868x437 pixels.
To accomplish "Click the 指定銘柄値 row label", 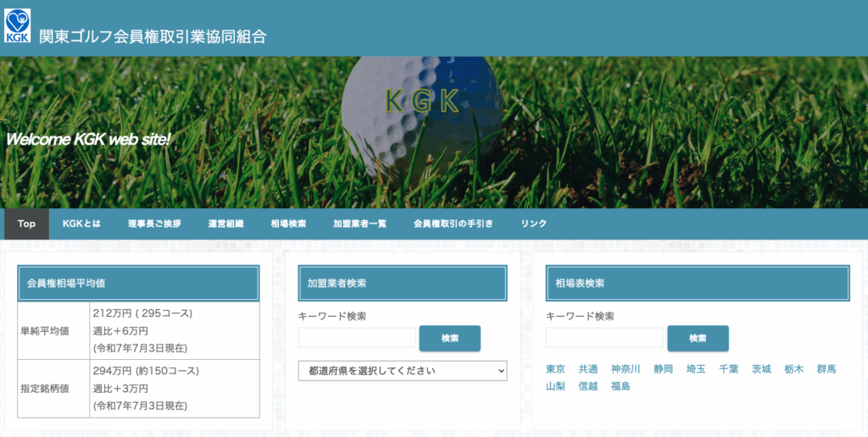I will (x=45, y=389).
